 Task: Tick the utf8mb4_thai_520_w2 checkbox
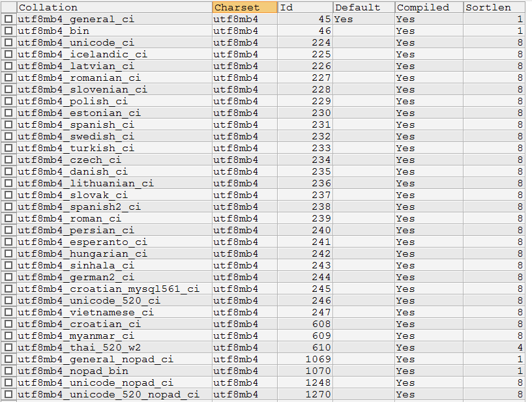click(8, 348)
